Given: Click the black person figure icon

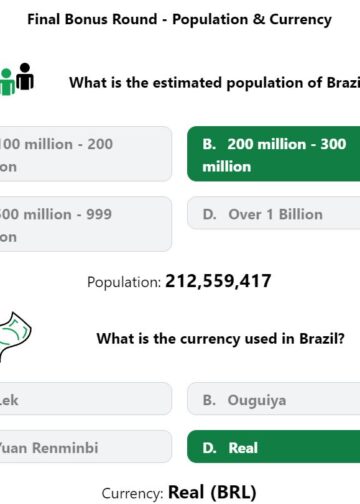Looking at the screenshot, I should click(x=25, y=76).
